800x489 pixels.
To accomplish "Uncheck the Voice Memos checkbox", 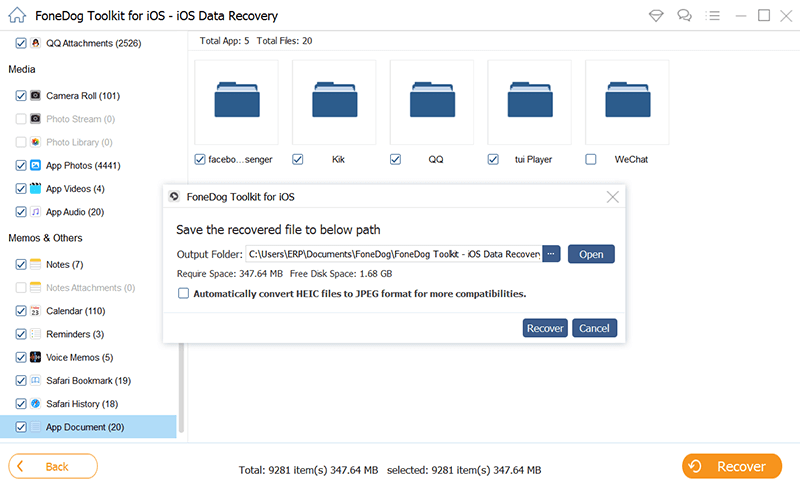I will click(x=21, y=357).
